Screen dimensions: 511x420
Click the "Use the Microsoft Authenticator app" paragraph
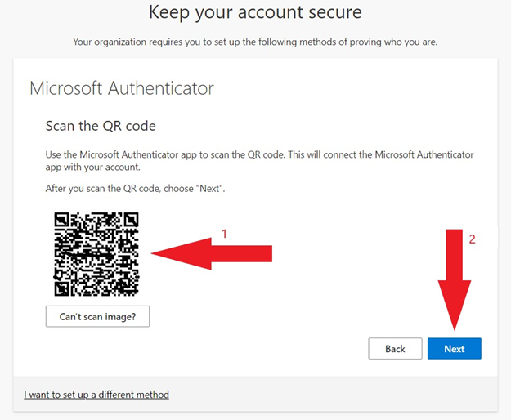[x=259, y=160]
